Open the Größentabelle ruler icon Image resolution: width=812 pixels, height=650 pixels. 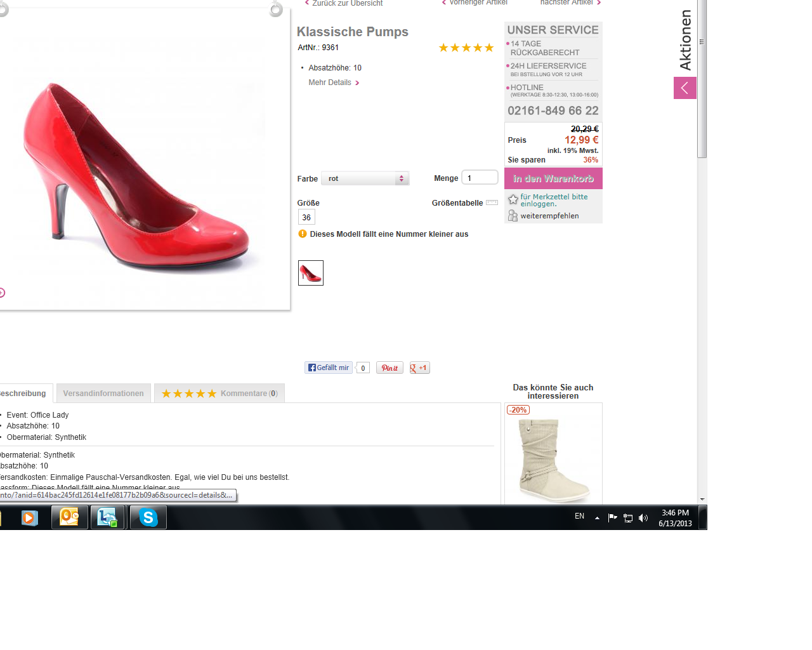click(492, 202)
